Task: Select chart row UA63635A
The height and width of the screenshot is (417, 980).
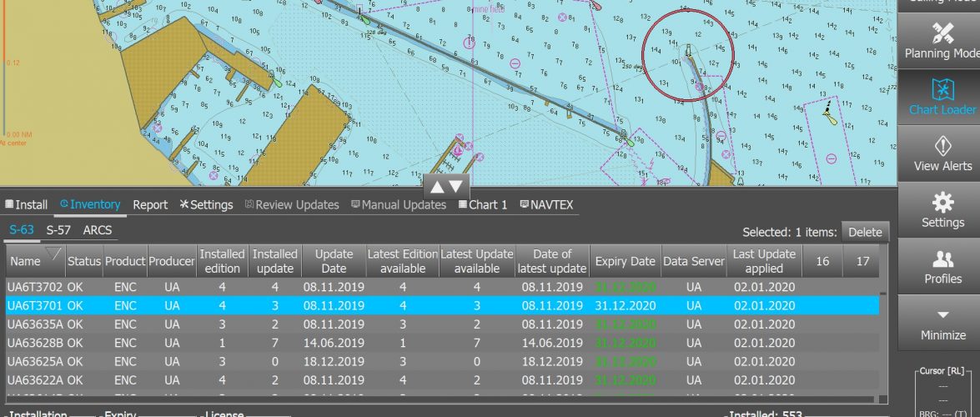Action: click(x=443, y=324)
